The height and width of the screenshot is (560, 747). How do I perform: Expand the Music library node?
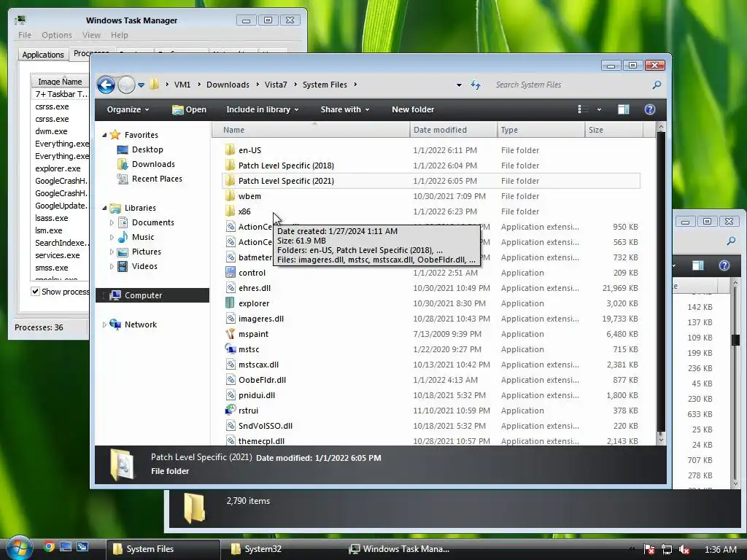click(112, 237)
